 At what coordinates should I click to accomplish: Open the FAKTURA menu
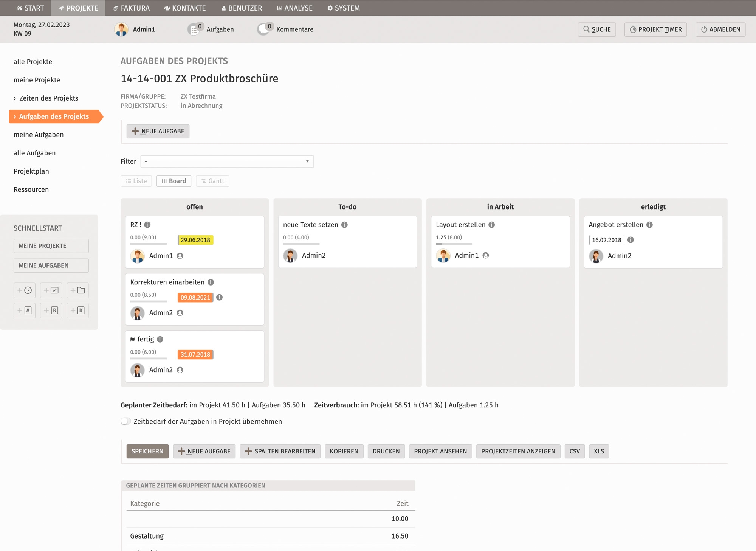pos(131,8)
